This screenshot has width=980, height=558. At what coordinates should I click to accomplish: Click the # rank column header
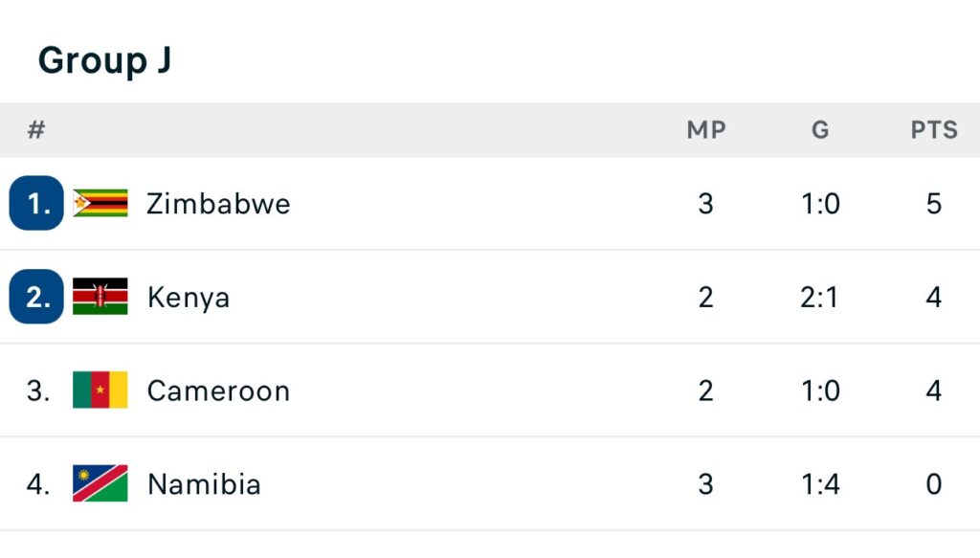(36, 130)
